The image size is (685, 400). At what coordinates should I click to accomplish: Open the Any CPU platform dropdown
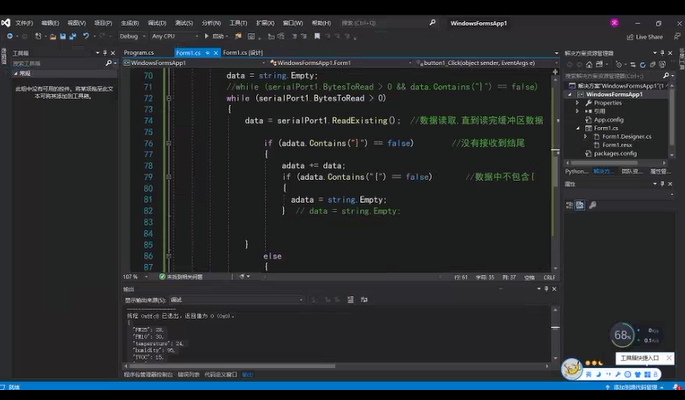(175, 37)
